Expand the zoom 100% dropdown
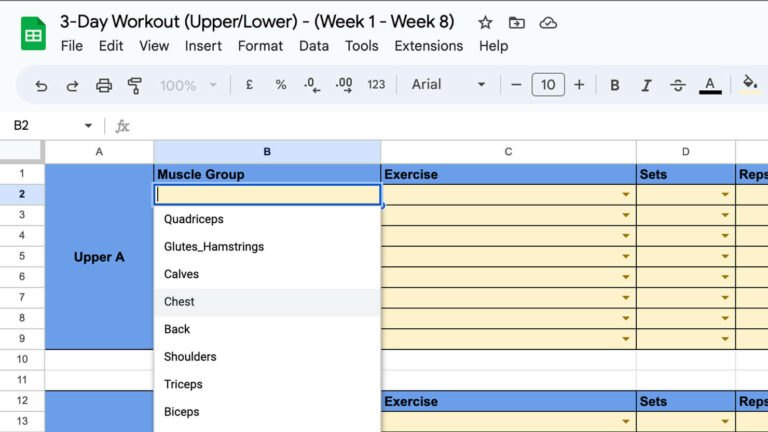This screenshot has height=432, width=768. (x=187, y=85)
